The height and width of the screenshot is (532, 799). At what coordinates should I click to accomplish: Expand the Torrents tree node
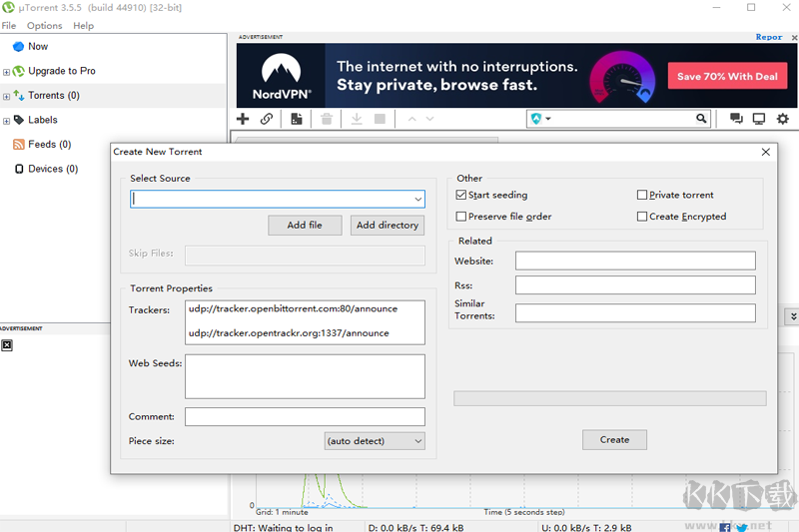click(x=6, y=96)
